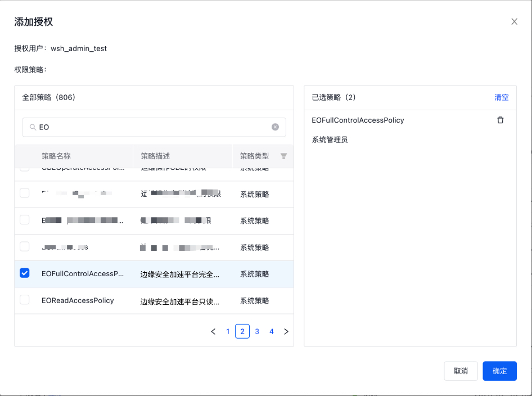Click the wsh_admin_test user name

tap(79, 48)
